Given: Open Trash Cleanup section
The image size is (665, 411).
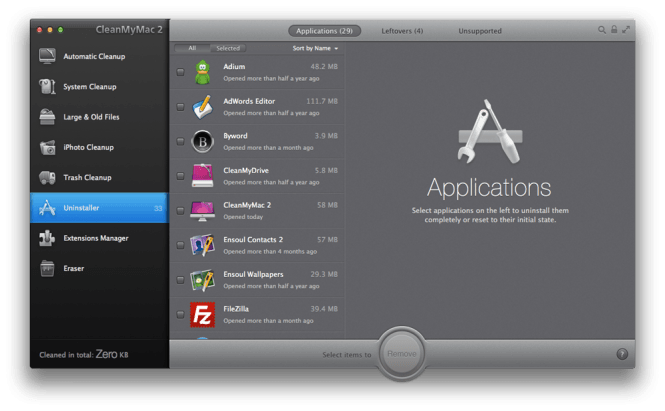Looking at the screenshot, I should (x=100, y=177).
